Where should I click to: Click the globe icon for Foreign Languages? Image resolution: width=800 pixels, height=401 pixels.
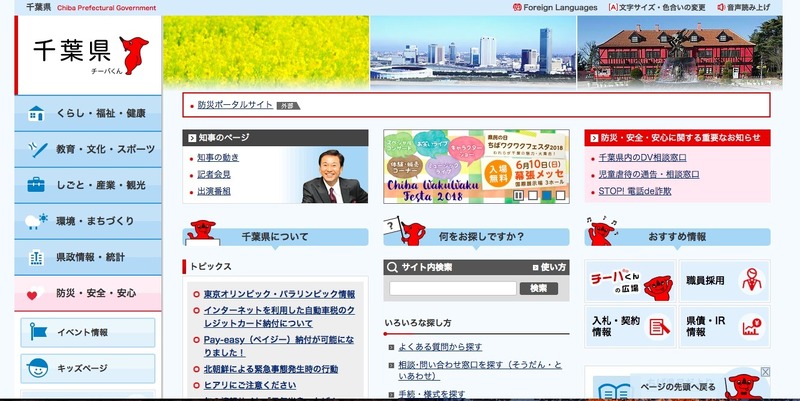[516, 7]
